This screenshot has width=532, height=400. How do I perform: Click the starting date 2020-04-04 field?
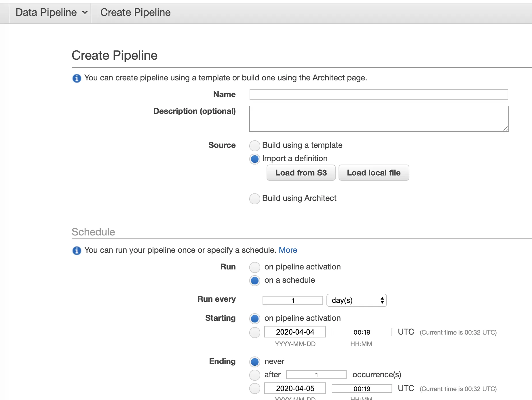click(295, 332)
